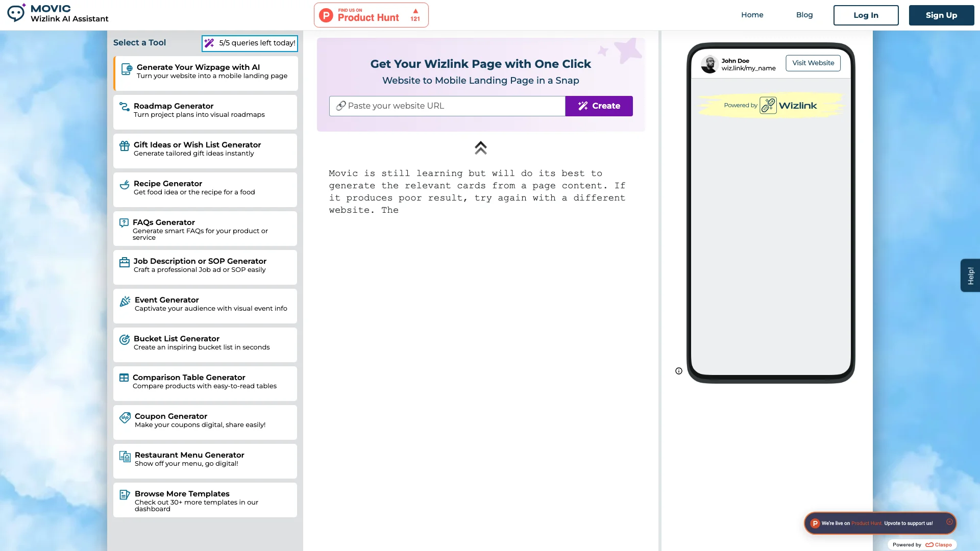
Task: Click the website URL input field
Action: [x=448, y=106]
